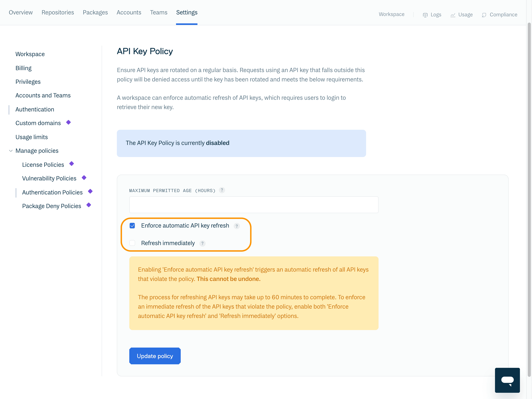Open help for Maximum Permitted Age

pos(222,190)
